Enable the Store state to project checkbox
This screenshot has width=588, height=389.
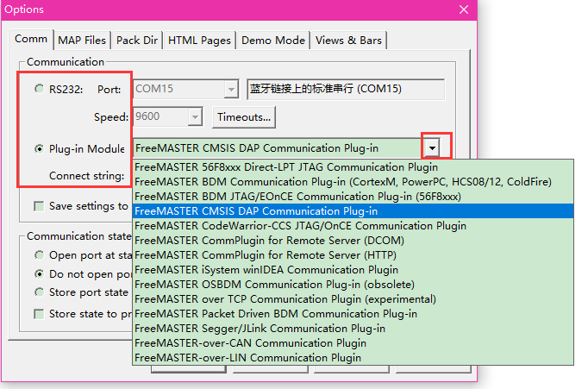click(39, 314)
